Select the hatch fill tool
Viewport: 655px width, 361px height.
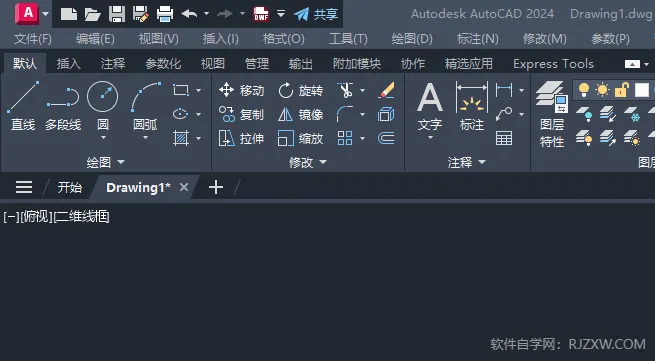(x=181, y=138)
